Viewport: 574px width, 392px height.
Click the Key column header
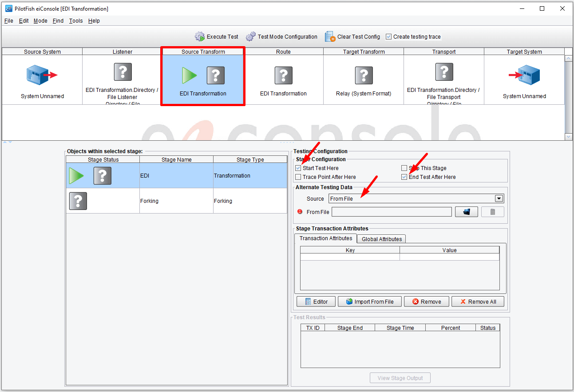(350, 250)
